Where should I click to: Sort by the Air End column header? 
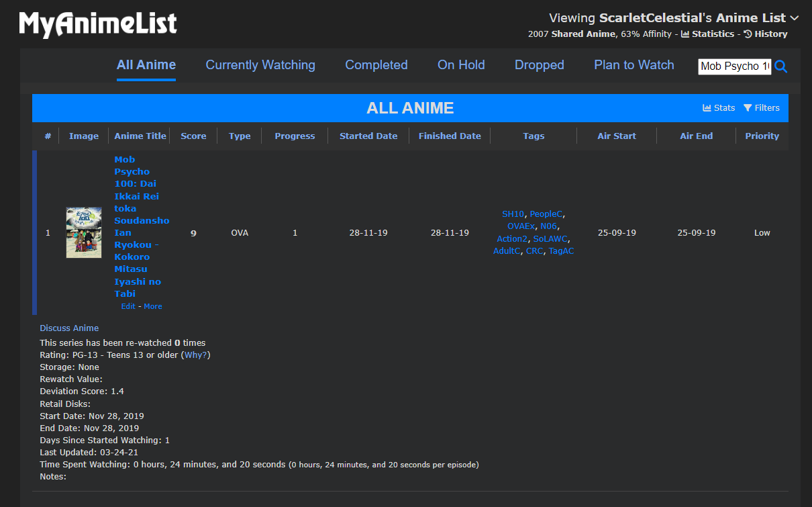pos(696,136)
